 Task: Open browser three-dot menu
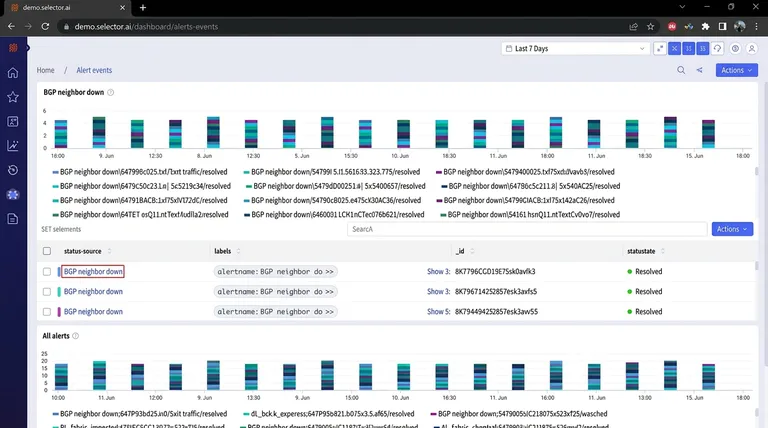point(756,26)
